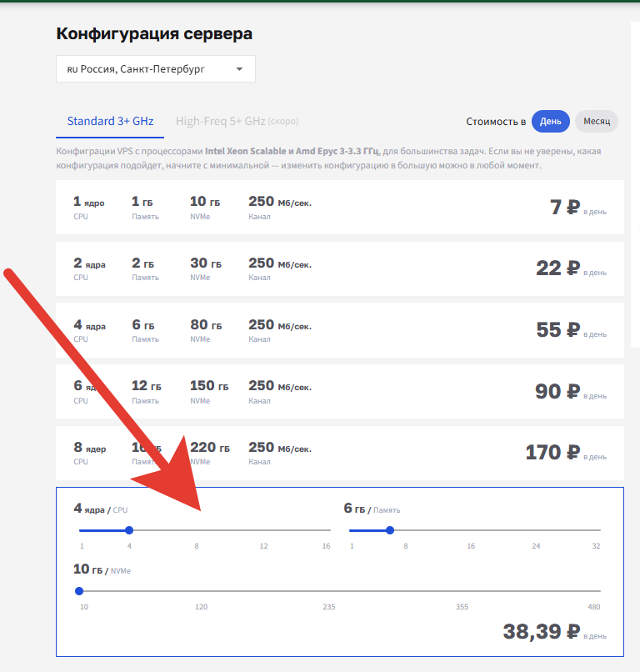Set NVMe slider at 235 mark
Image resolution: width=640 pixels, height=672 pixels.
tap(329, 591)
